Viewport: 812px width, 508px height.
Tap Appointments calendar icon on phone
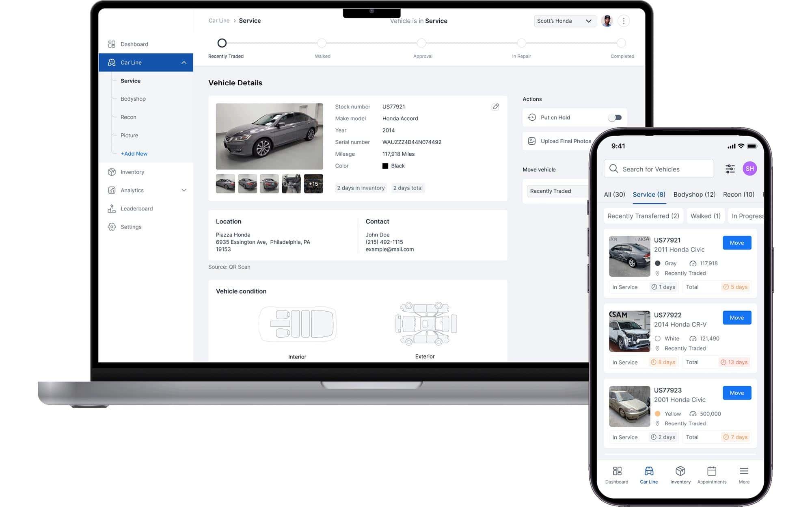(712, 471)
